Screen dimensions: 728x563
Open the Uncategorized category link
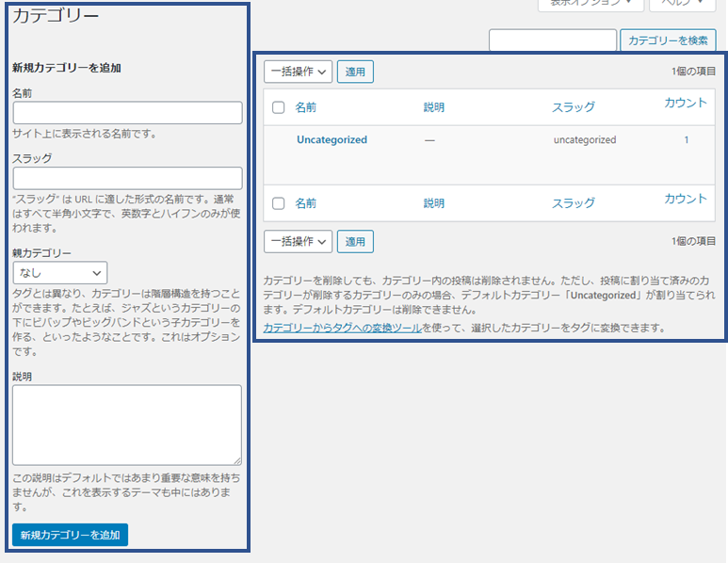[332, 139]
